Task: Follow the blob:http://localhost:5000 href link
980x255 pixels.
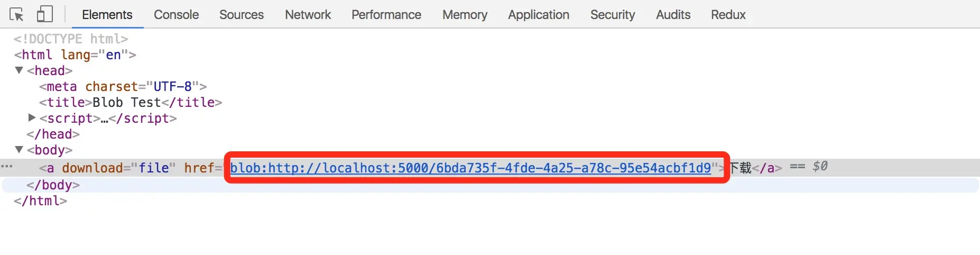Action: [470, 168]
